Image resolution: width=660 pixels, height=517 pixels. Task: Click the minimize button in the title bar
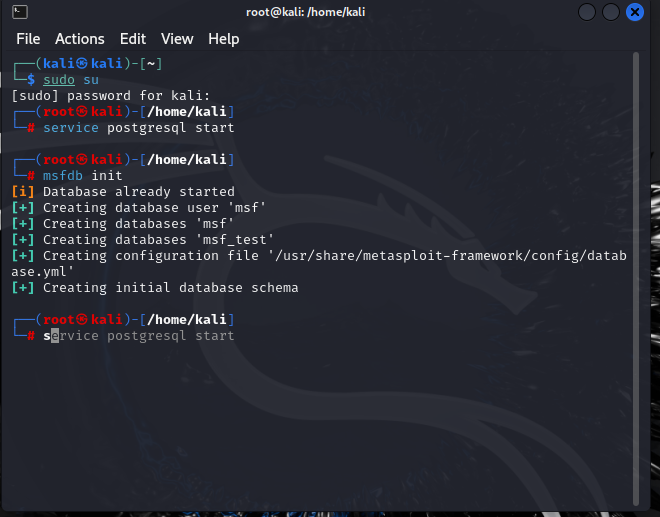point(587,12)
